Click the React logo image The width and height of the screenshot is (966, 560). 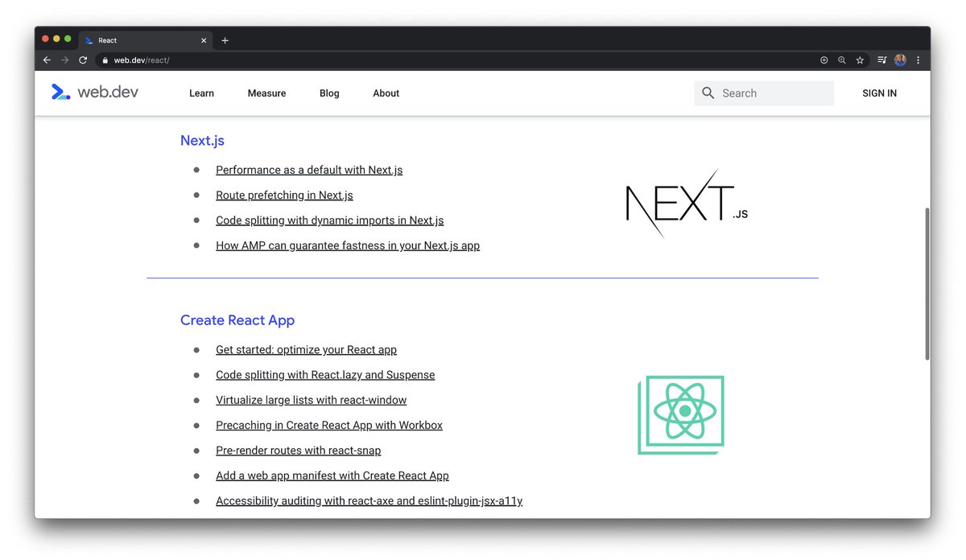pos(681,414)
